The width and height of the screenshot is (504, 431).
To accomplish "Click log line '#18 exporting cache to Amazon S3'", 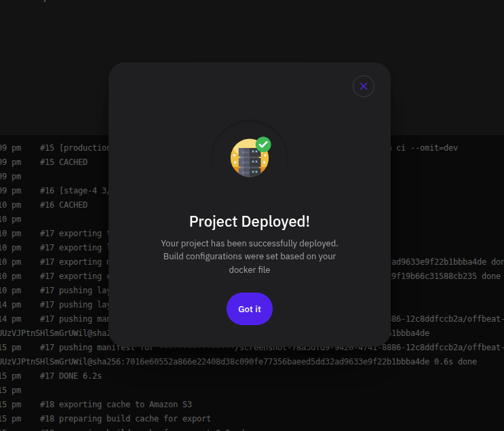I will tap(116, 405).
